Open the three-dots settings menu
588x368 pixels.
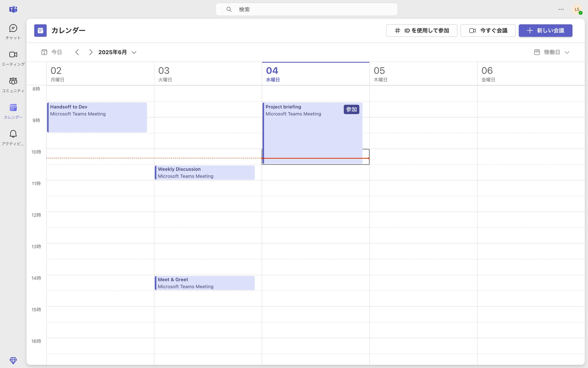561,9
